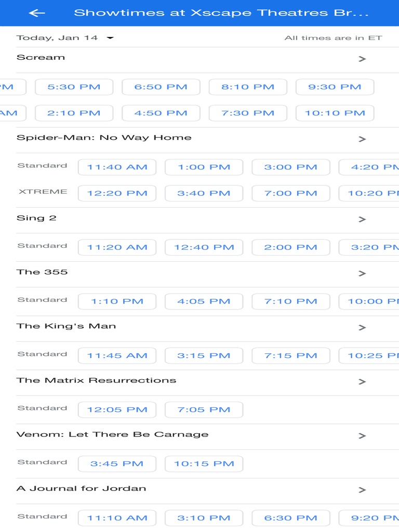Choose Spider-Man Standard 11:40 AM showtime
Viewport: 399px width, 532px height.
(117, 167)
